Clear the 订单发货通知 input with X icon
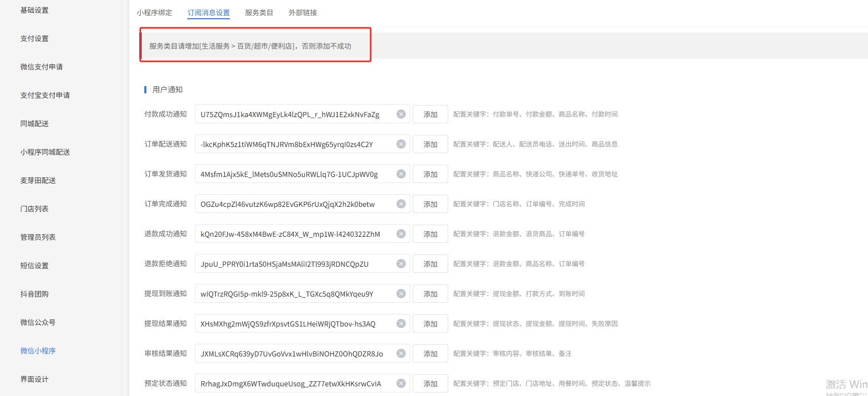868x396 pixels. click(401, 174)
